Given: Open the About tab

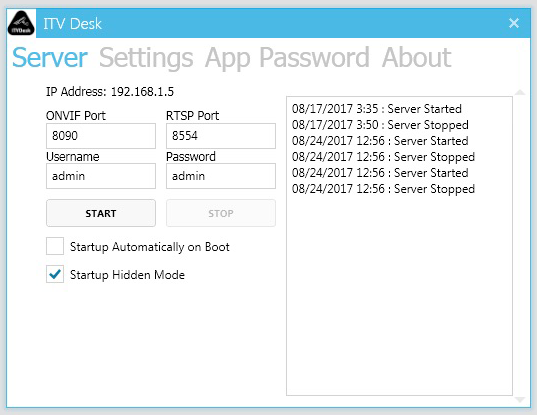Looking at the screenshot, I should [x=416, y=58].
